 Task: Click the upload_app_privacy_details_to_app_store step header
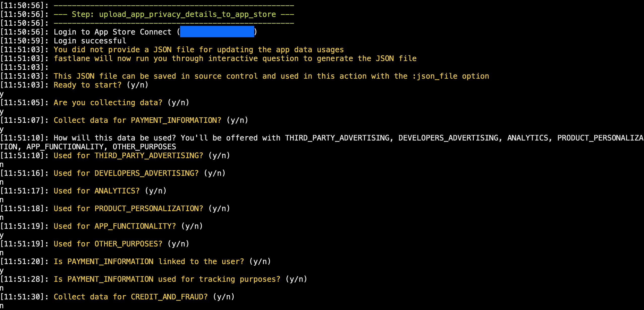174,14
